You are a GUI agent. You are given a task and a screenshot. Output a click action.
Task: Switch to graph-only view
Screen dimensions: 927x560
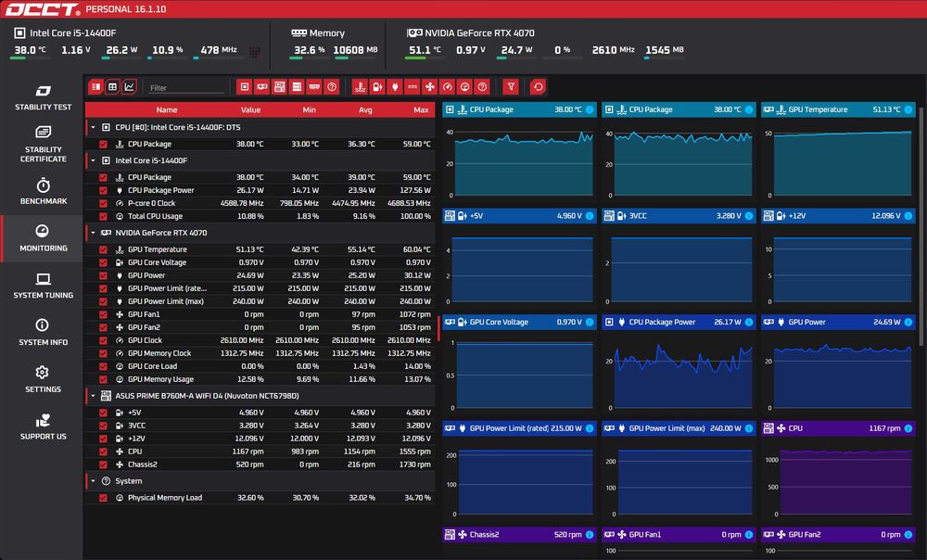129,87
